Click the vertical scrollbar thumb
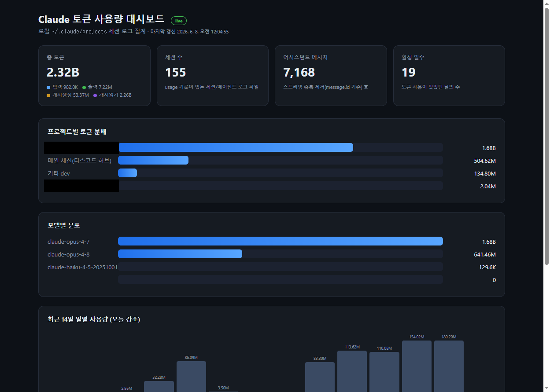This screenshot has width=550, height=392. click(x=546, y=136)
